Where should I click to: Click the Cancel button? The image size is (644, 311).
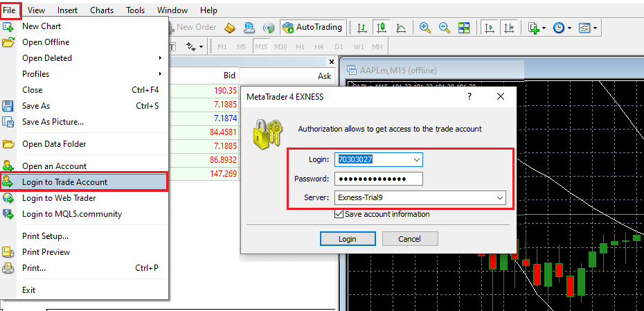pyautogui.click(x=410, y=239)
